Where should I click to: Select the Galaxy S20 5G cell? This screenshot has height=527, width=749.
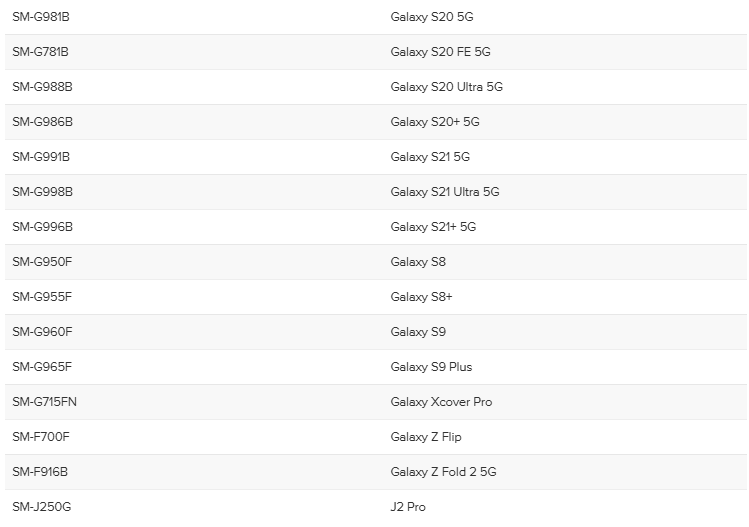[432, 17]
